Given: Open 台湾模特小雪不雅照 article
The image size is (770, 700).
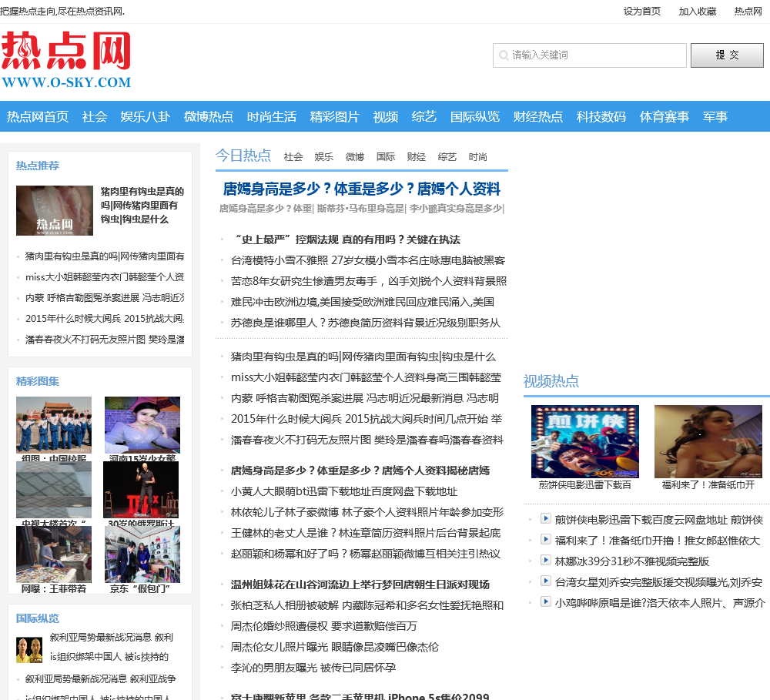Looking at the screenshot, I should pos(368,260).
